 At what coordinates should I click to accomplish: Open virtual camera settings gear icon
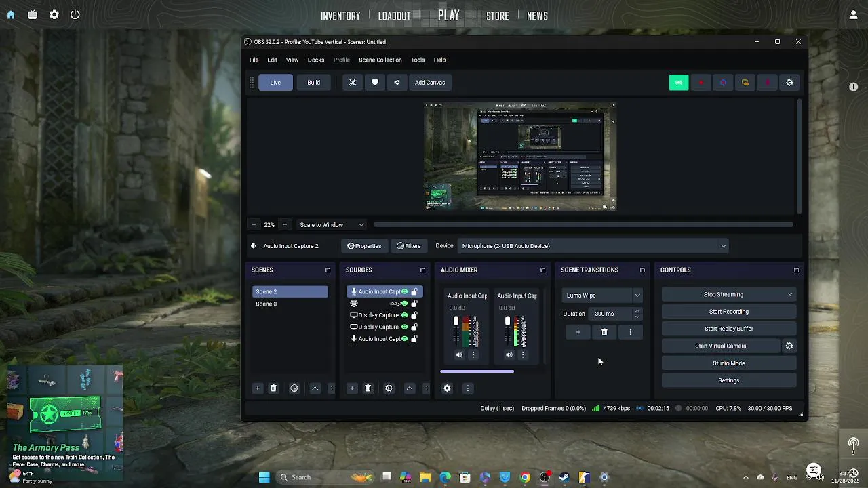click(789, 346)
